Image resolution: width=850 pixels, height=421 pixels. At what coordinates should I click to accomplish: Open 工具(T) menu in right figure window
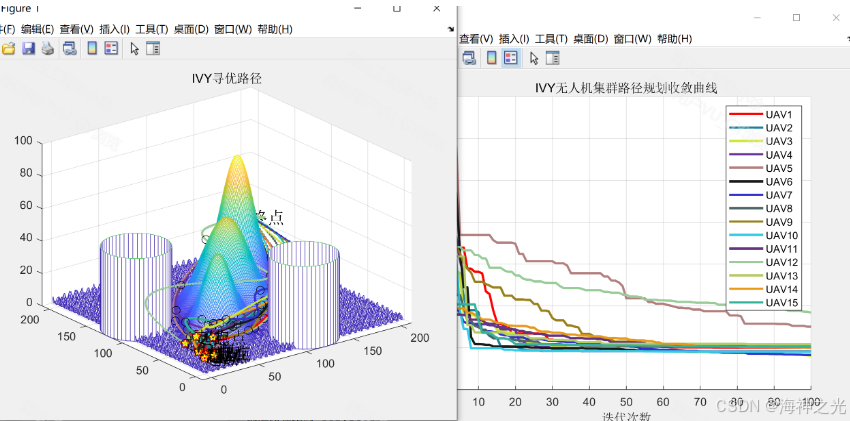pyautogui.click(x=551, y=39)
